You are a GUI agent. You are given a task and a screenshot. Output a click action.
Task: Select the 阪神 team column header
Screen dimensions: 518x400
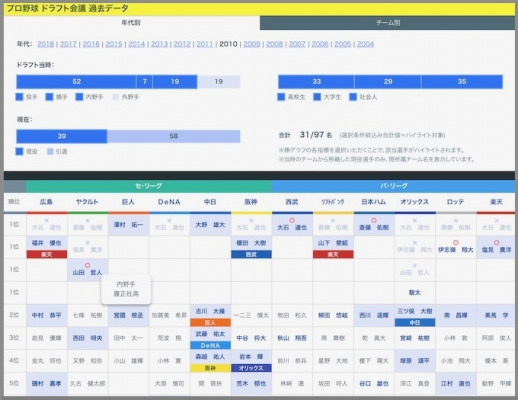point(251,202)
